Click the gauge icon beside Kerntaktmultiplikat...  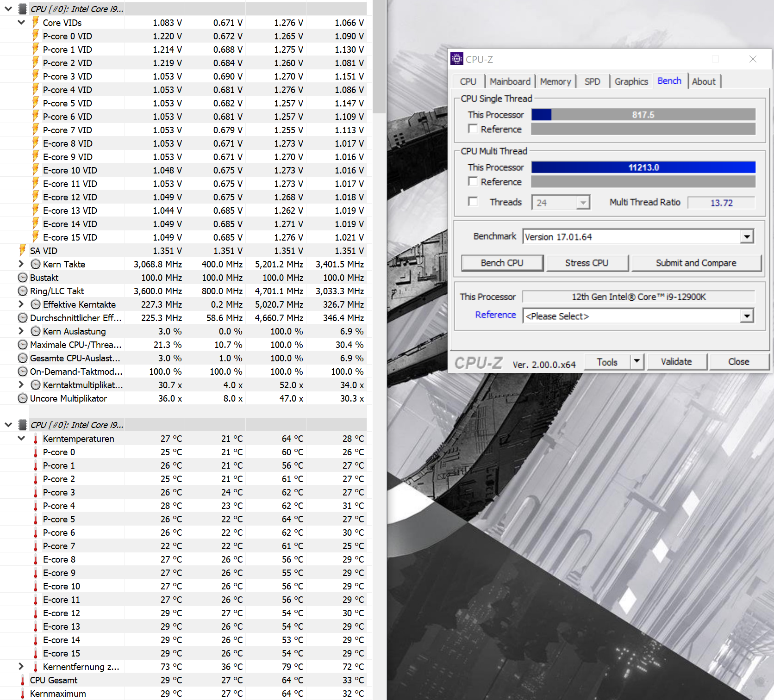[x=35, y=385]
